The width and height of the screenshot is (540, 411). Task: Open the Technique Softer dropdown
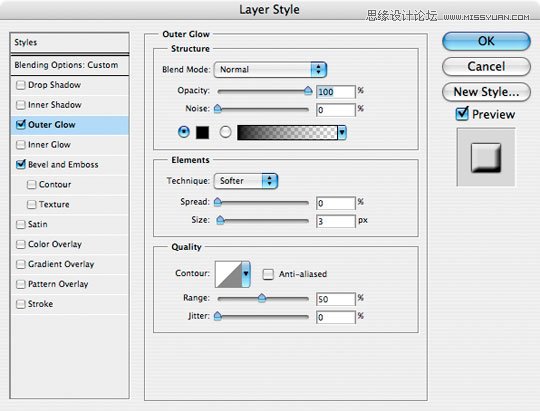246,181
